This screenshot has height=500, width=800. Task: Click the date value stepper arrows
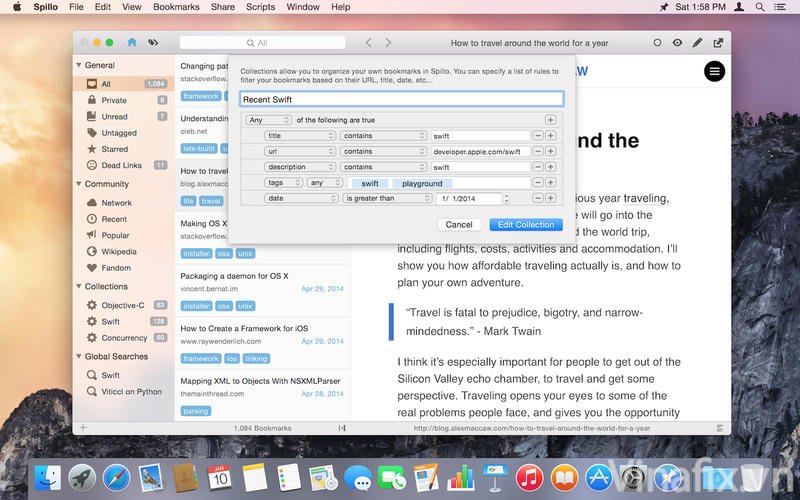tap(506, 198)
